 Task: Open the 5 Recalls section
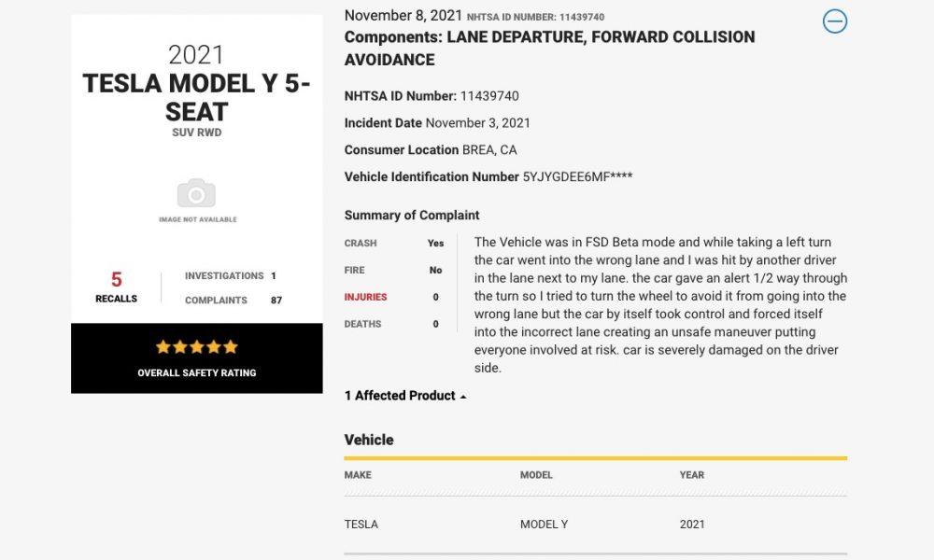116,287
